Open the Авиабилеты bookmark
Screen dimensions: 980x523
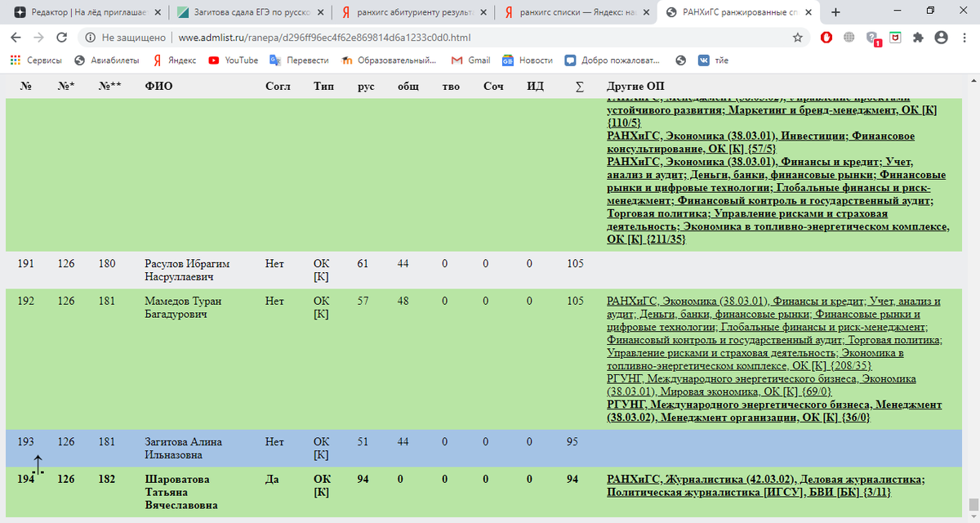106,60
